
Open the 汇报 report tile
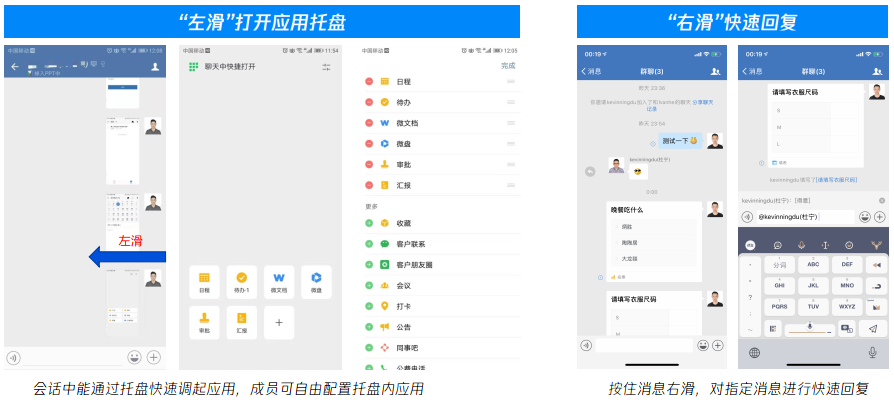coord(241,321)
